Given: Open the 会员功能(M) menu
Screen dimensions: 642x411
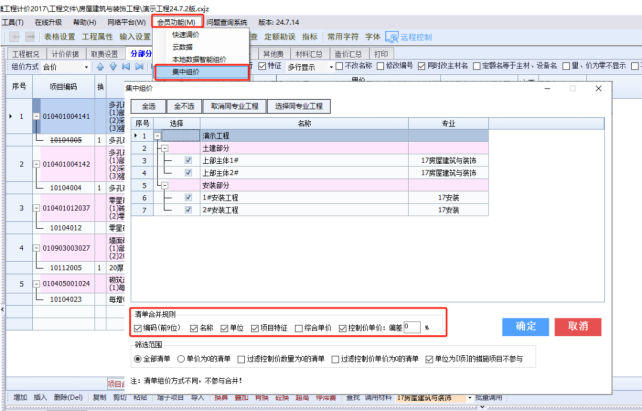Looking at the screenshot, I should pos(177,22).
